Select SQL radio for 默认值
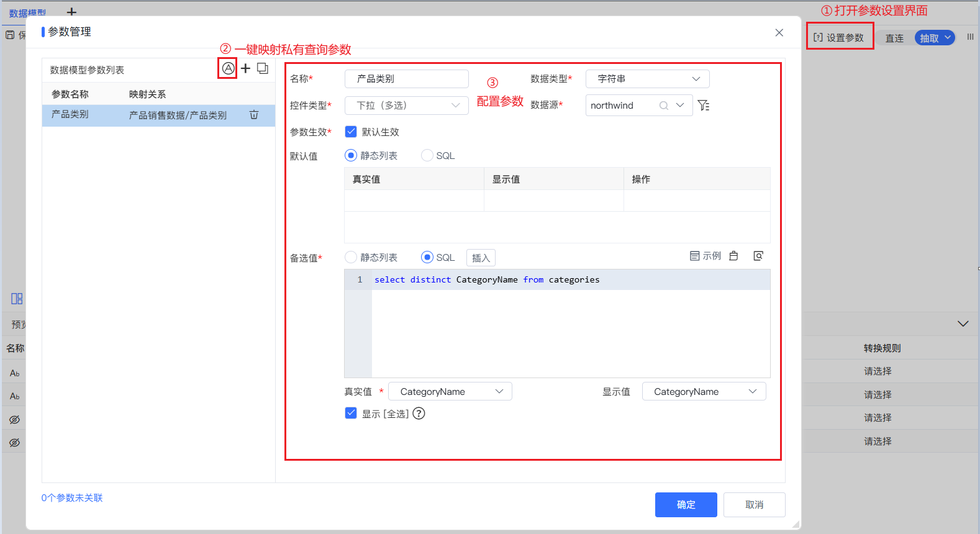The height and width of the screenshot is (534, 980). [427, 155]
